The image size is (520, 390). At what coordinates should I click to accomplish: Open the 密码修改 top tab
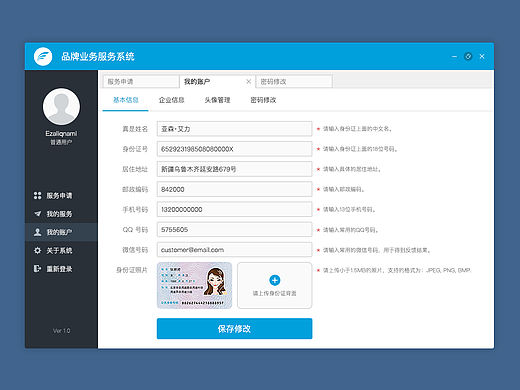pyautogui.click(x=294, y=82)
